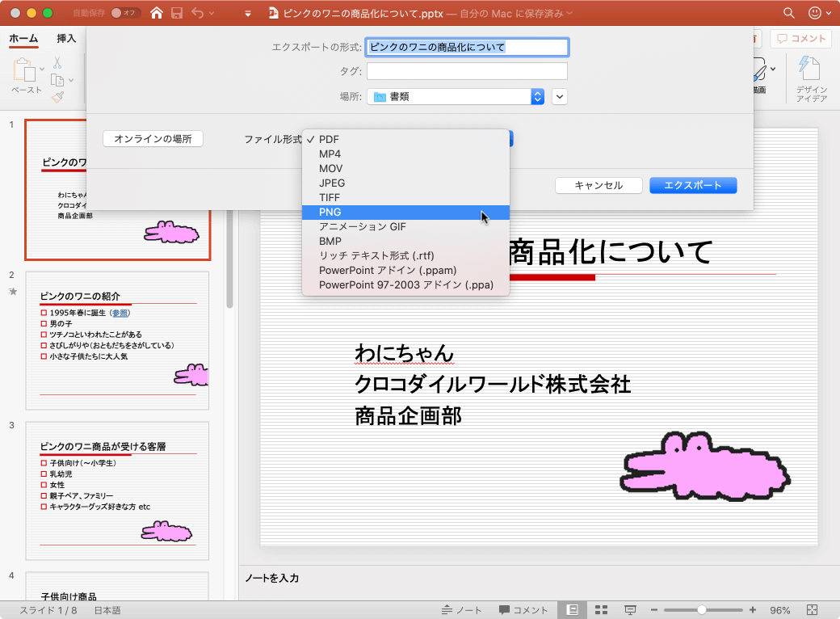
Task: Click the Save floppy disk icon
Action: [x=177, y=13]
